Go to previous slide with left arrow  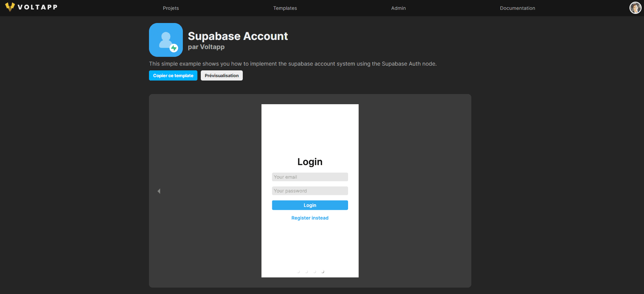coord(159,191)
